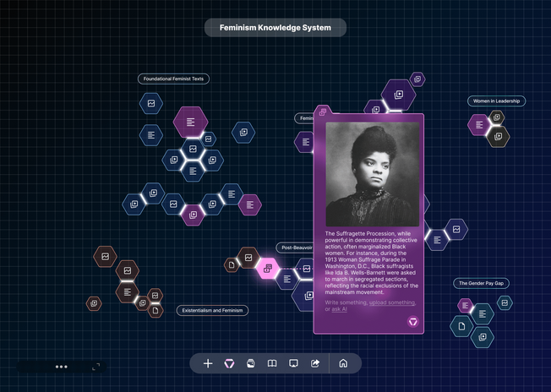
Task: Click the expand corners icon at bottom left
Action: tap(96, 367)
